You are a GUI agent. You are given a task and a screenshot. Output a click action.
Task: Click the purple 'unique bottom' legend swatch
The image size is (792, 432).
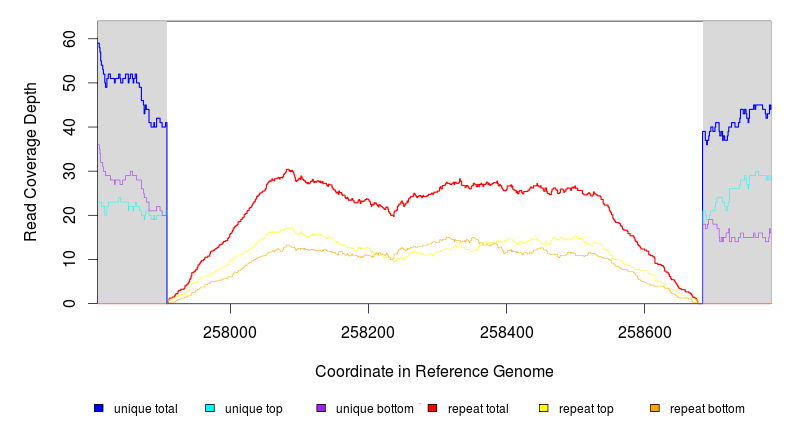tap(321, 408)
